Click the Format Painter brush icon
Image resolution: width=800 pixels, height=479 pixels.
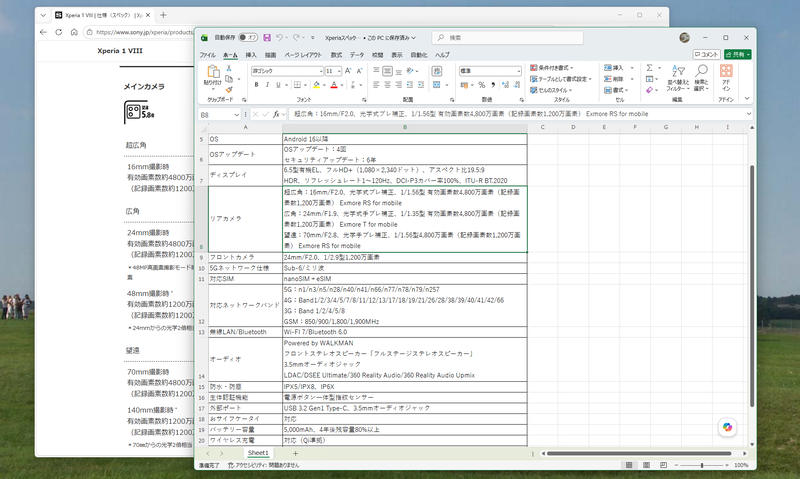229,90
